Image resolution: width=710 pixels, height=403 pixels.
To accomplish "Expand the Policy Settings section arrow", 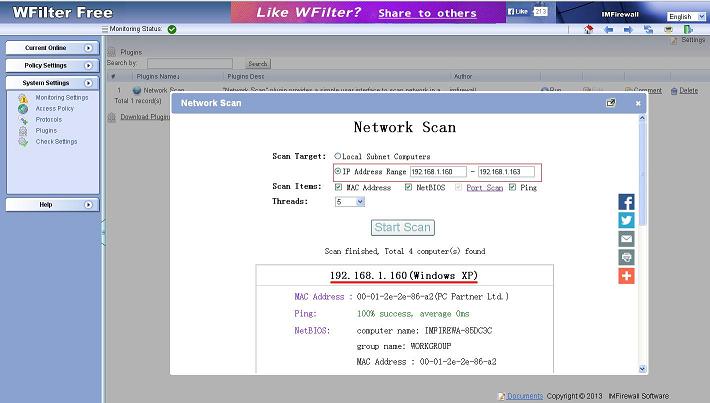I will (88, 66).
